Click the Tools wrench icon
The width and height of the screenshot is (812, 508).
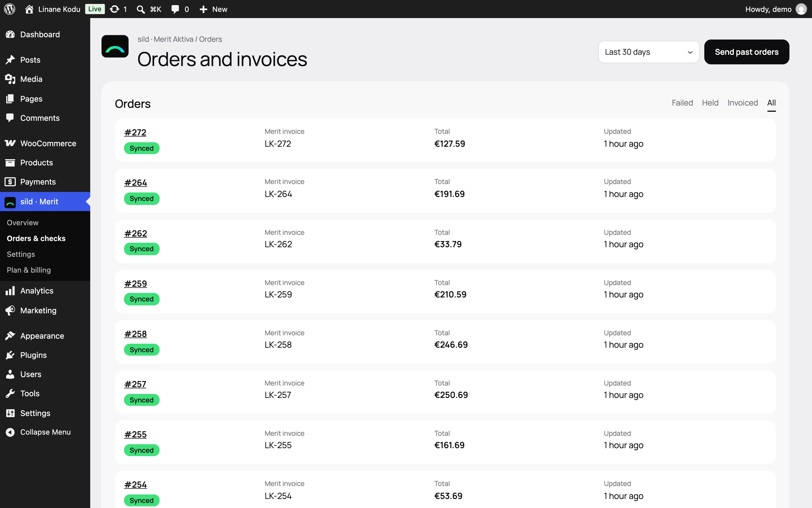click(10, 393)
